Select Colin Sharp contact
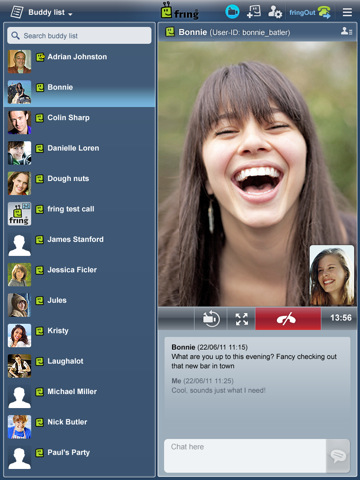 click(79, 122)
